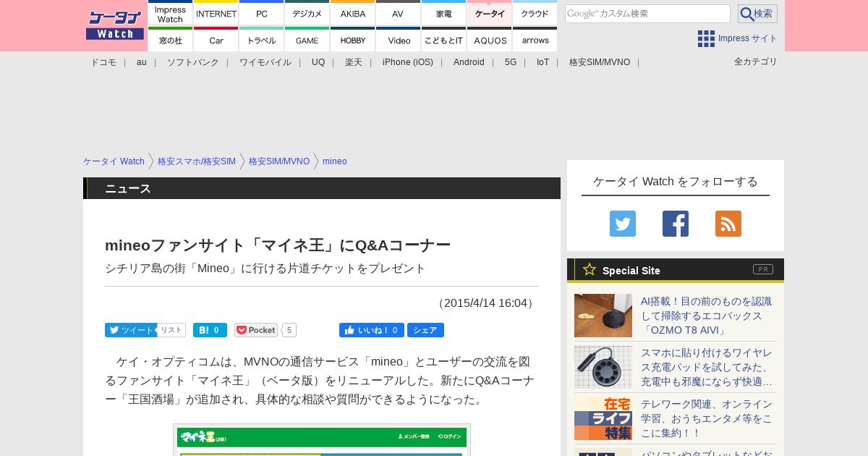Open the 在宅ライフ特集 thumbnail
This screenshot has height=456, width=868.
click(603, 418)
